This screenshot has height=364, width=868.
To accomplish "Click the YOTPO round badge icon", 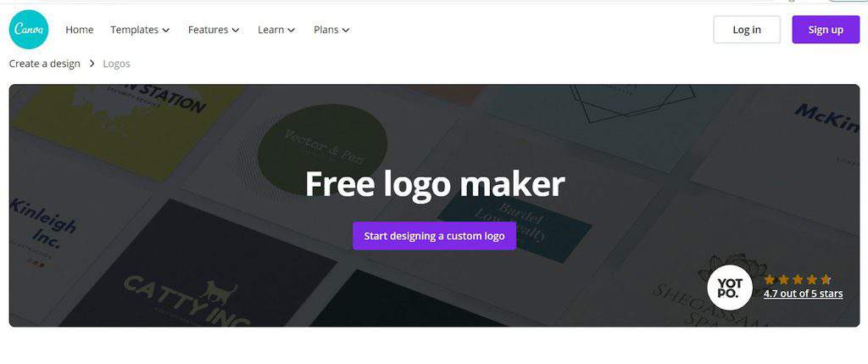I will 730,287.
